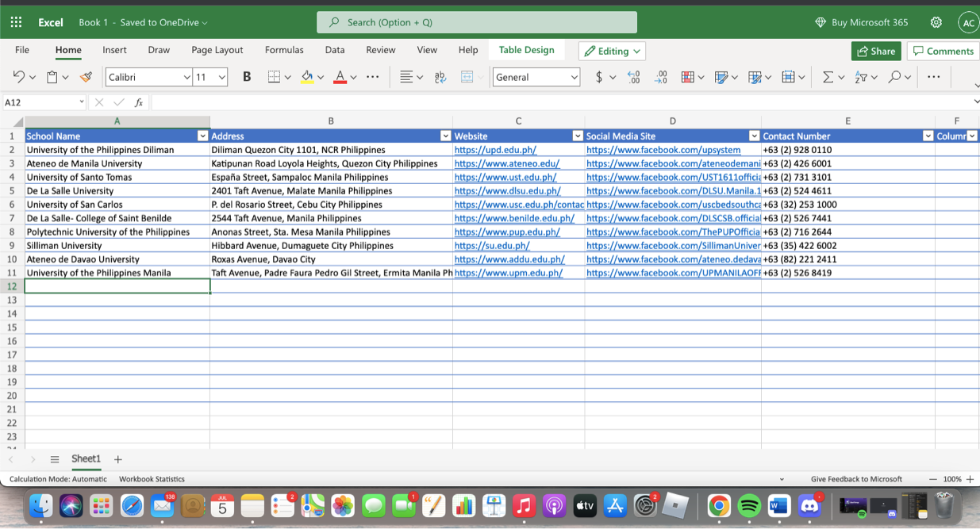Screen dimensions: 980x529
Task: Click the Insert cells icon
Action: click(x=788, y=77)
